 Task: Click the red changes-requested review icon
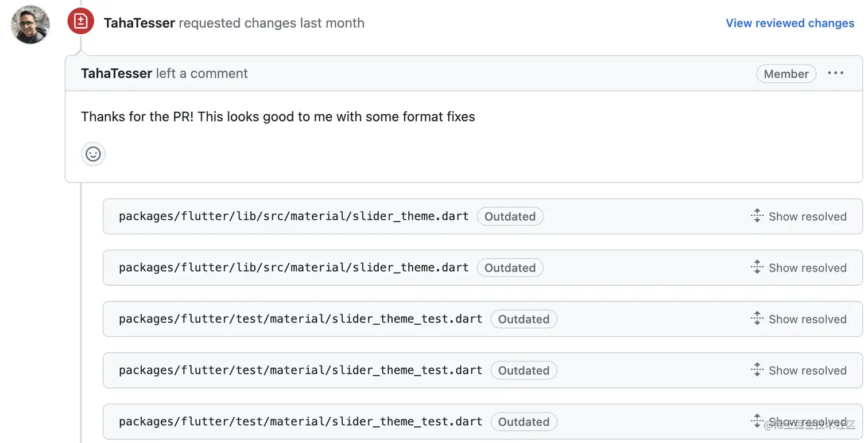click(x=81, y=22)
